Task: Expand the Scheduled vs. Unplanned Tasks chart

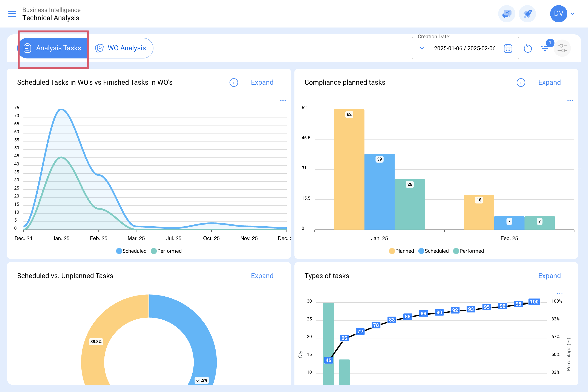Action: point(262,276)
